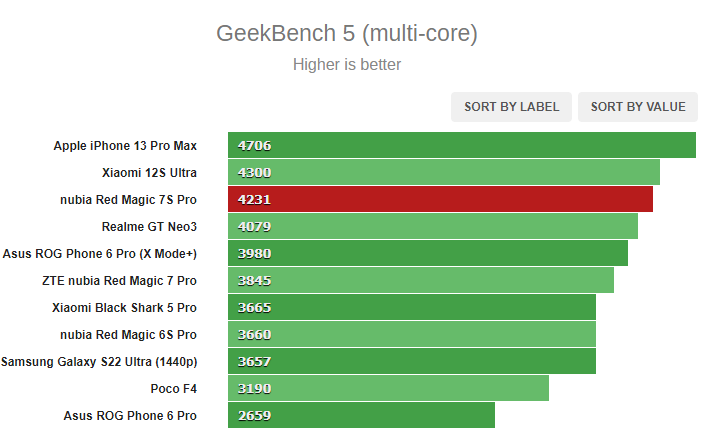This screenshot has width=702, height=429.
Task: Click the Apple iPhone 13 Pro Max label
Action: pos(125,146)
